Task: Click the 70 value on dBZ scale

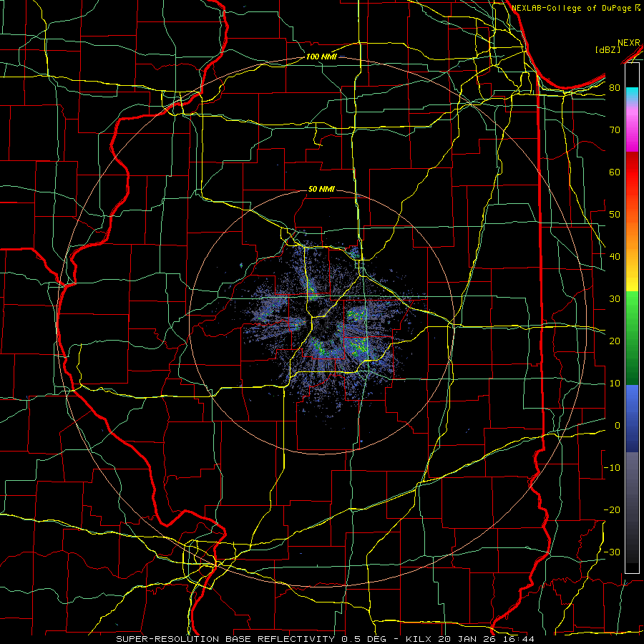Action: tap(615, 130)
